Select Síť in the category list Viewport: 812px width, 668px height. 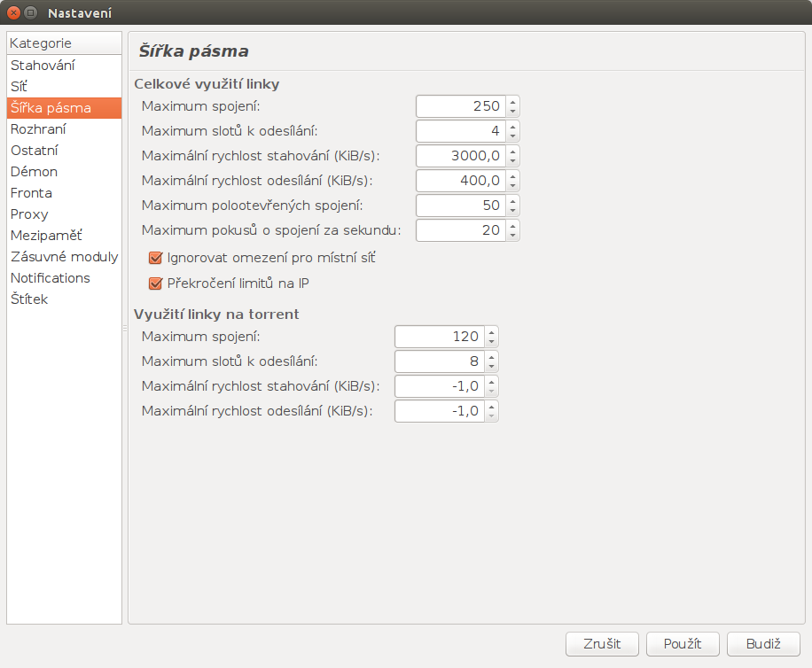coord(20,87)
